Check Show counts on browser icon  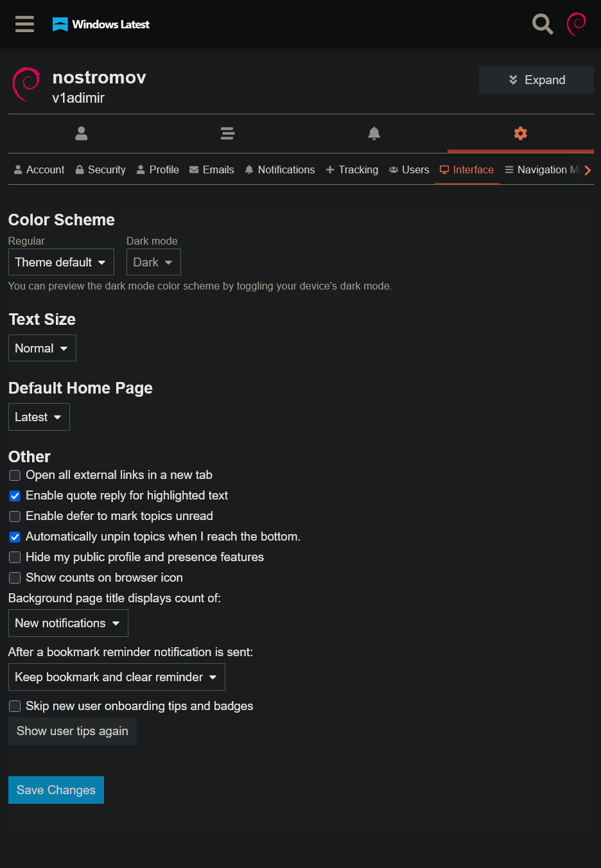pyautogui.click(x=15, y=578)
